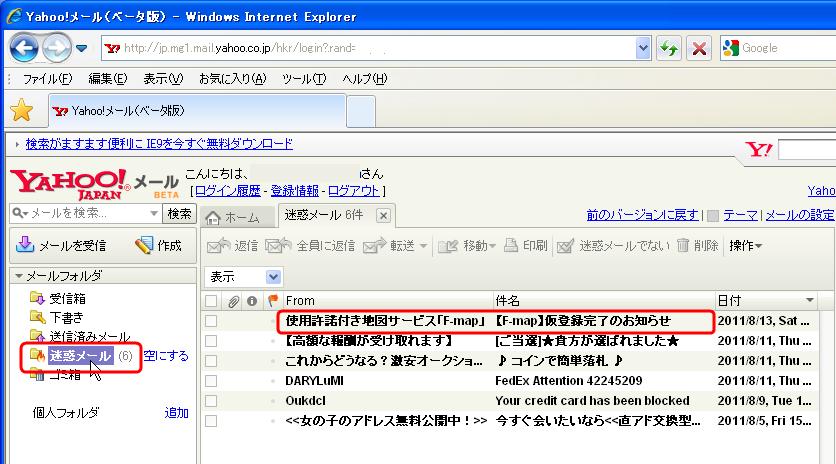Open the 操作 actions dropdown
This screenshot has width=836, height=464.
(745, 245)
